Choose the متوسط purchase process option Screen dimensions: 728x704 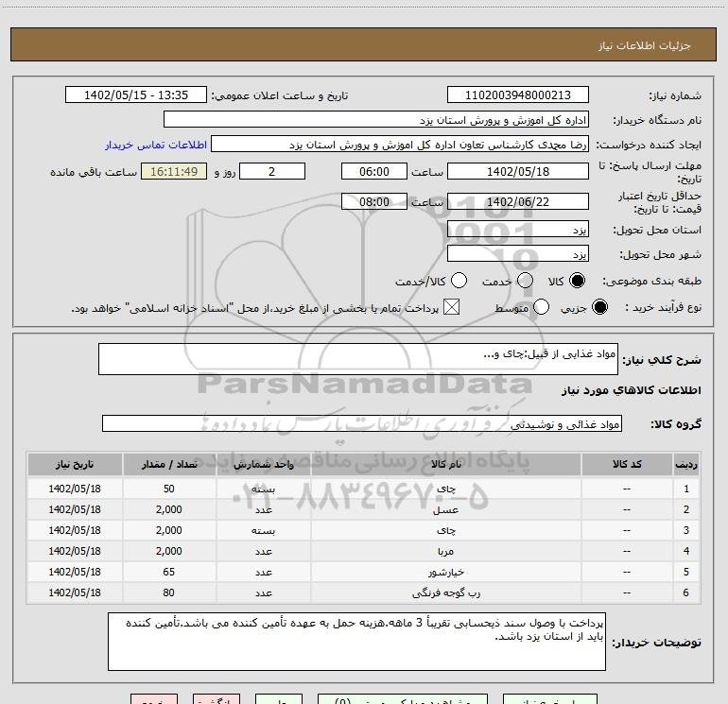pos(541,307)
